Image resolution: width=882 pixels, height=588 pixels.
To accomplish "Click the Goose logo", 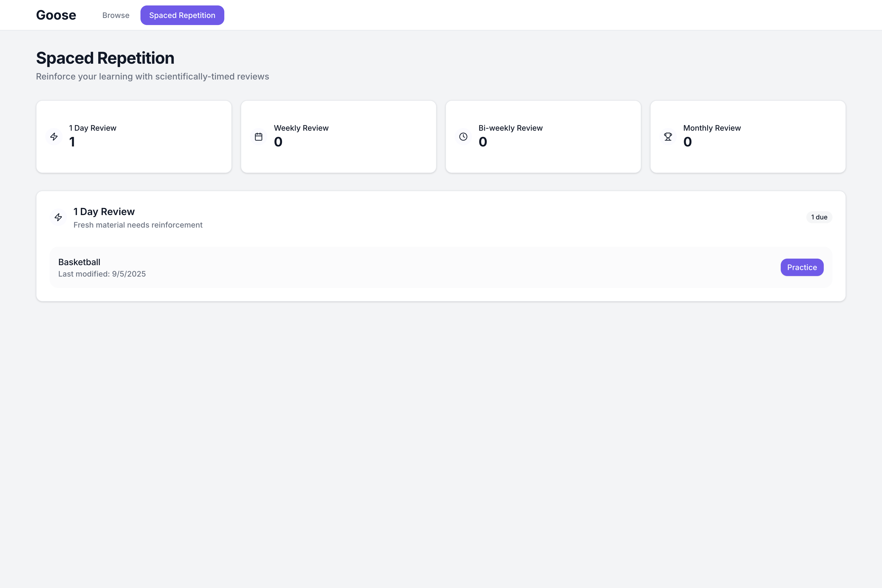I will (56, 15).
